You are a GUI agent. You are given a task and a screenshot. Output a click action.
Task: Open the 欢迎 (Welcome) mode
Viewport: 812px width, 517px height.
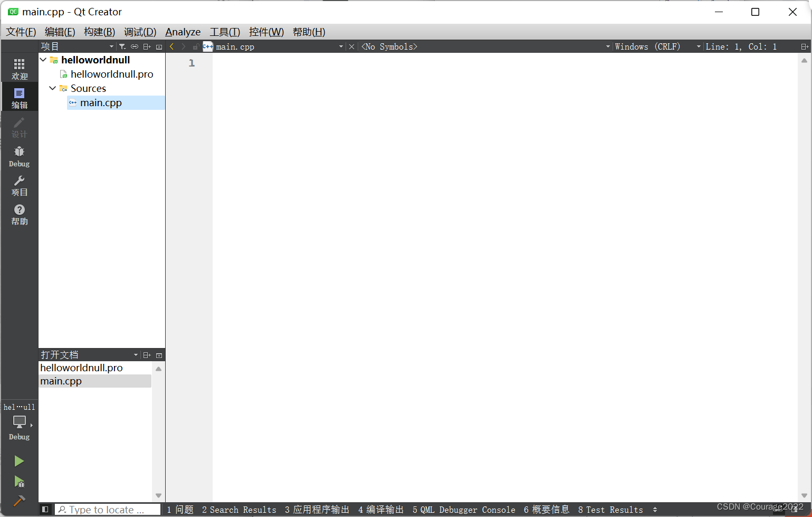coord(20,69)
